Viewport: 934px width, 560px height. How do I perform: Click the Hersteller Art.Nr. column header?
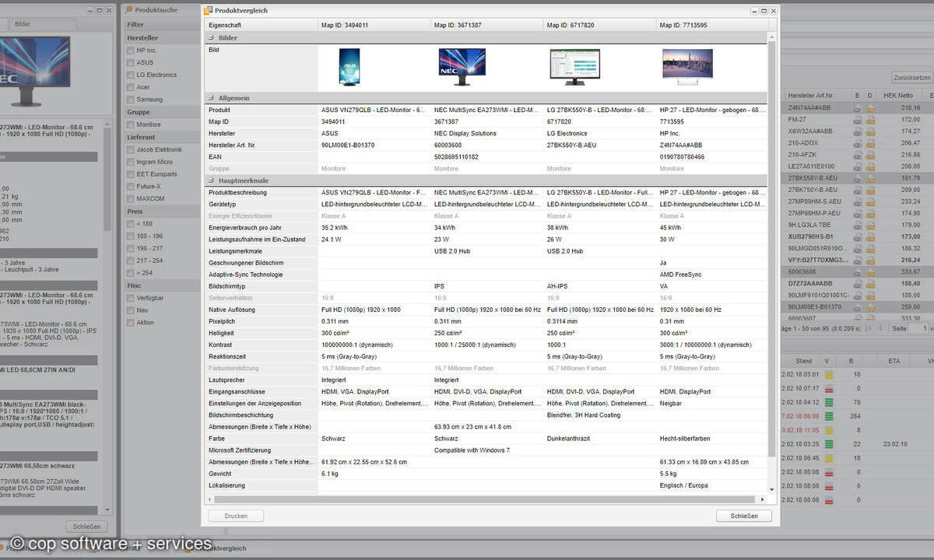pos(818,96)
